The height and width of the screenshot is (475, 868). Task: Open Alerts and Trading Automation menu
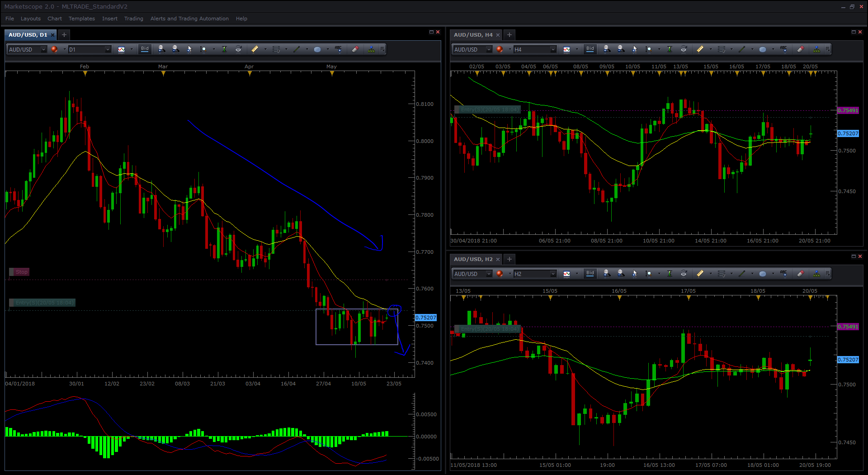189,19
